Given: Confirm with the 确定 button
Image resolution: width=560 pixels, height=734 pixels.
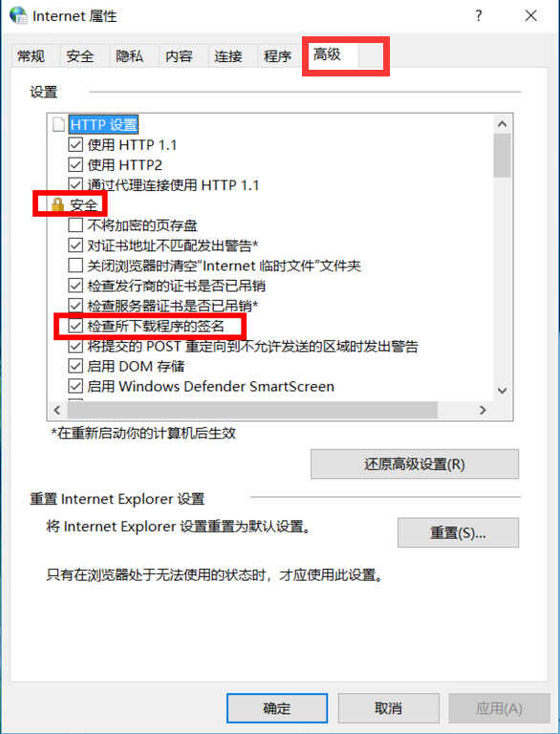Looking at the screenshot, I should tap(277, 708).
